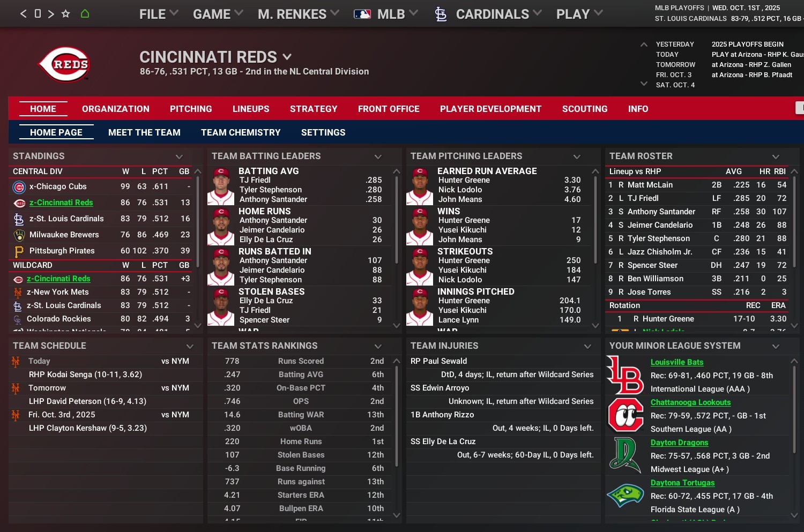The width and height of the screenshot is (804, 532).
Task: Show later dates with the schedule down arrow
Action: click(644, 84)
